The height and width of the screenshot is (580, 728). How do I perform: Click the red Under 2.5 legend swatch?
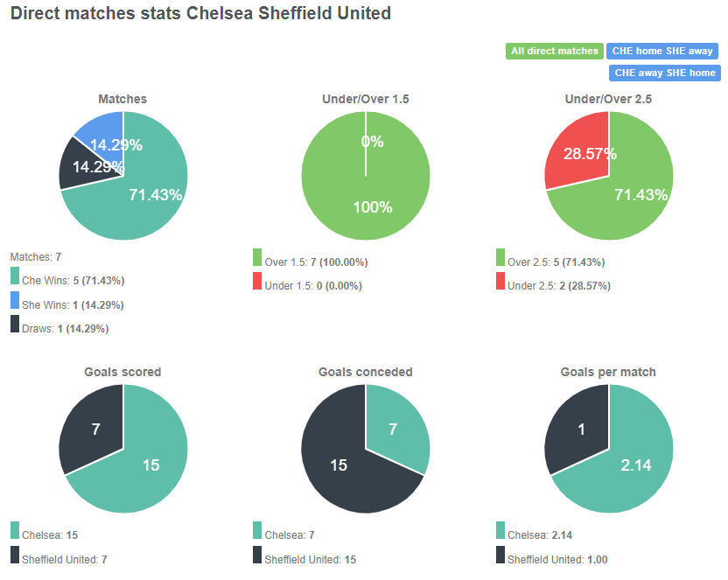[x=499, y=284]
